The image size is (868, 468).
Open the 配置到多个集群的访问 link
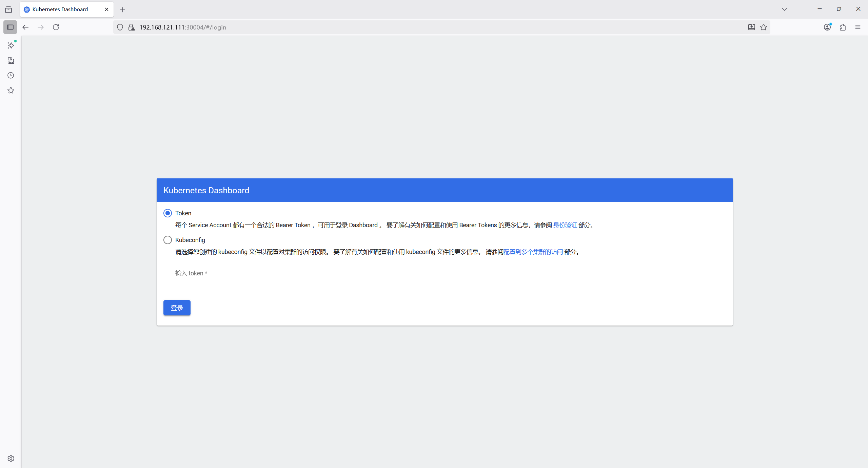pos(533,252)
